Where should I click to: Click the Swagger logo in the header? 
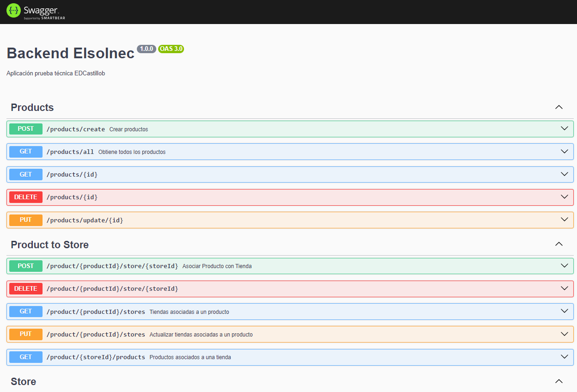[x=35, y=11]
